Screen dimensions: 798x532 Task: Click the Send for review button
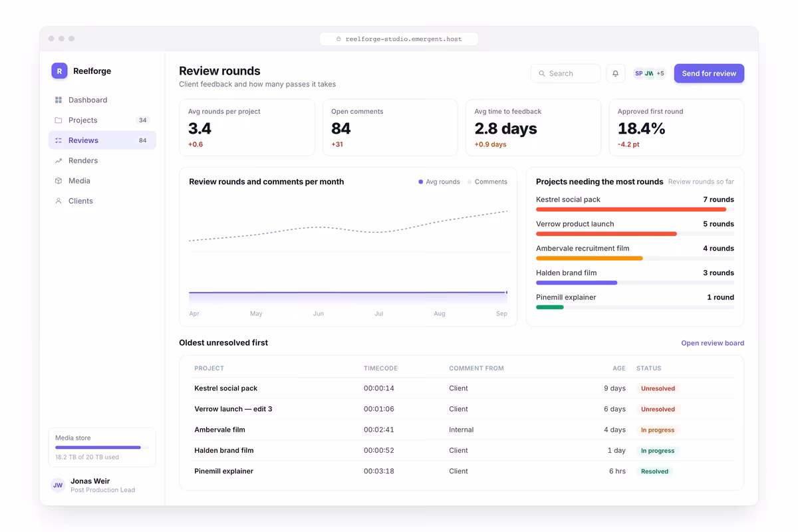click(709, 73)
